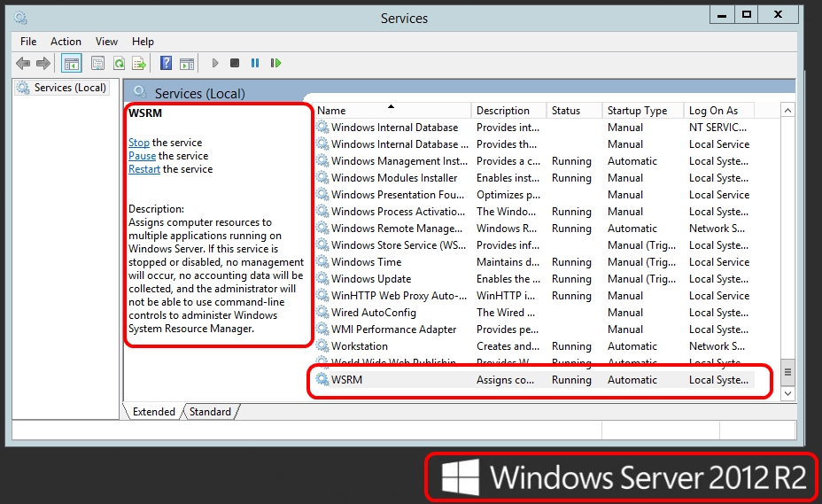Sort by the Startup Type column header
The width and height of the screenshot is (822, 504).
[x=643, y=111]
